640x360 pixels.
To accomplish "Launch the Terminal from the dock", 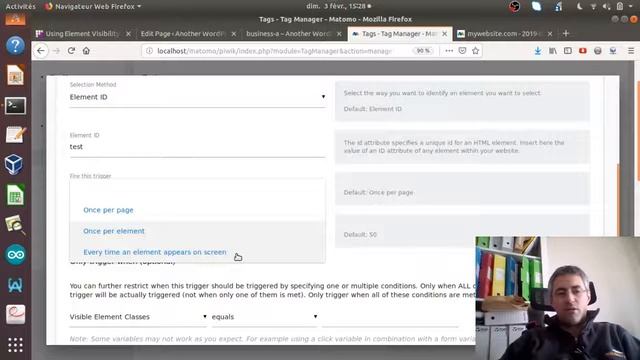I will coord(15,106).
